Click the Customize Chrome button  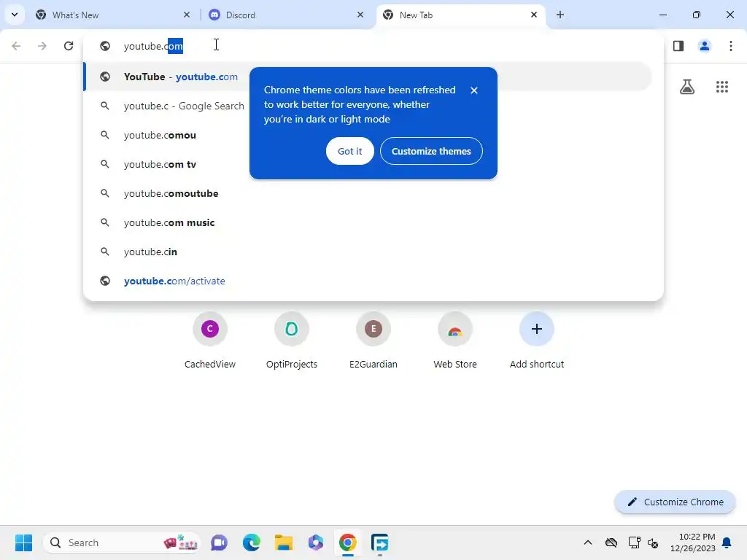tap(675, 502)
